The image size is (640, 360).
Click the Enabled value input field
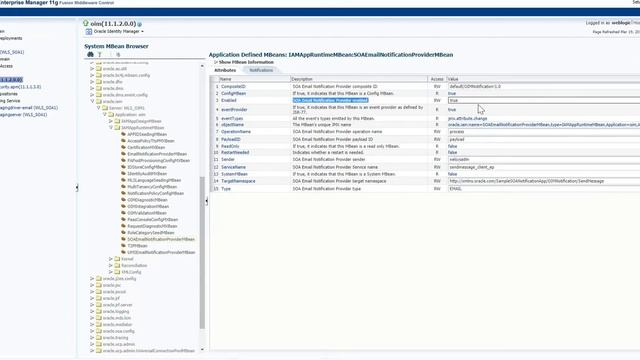[x=544, y=100]
